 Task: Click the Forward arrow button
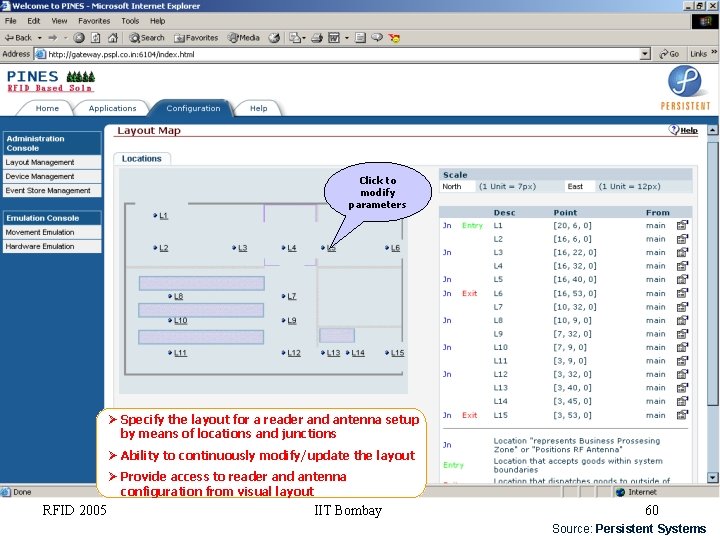pos(53,38)
